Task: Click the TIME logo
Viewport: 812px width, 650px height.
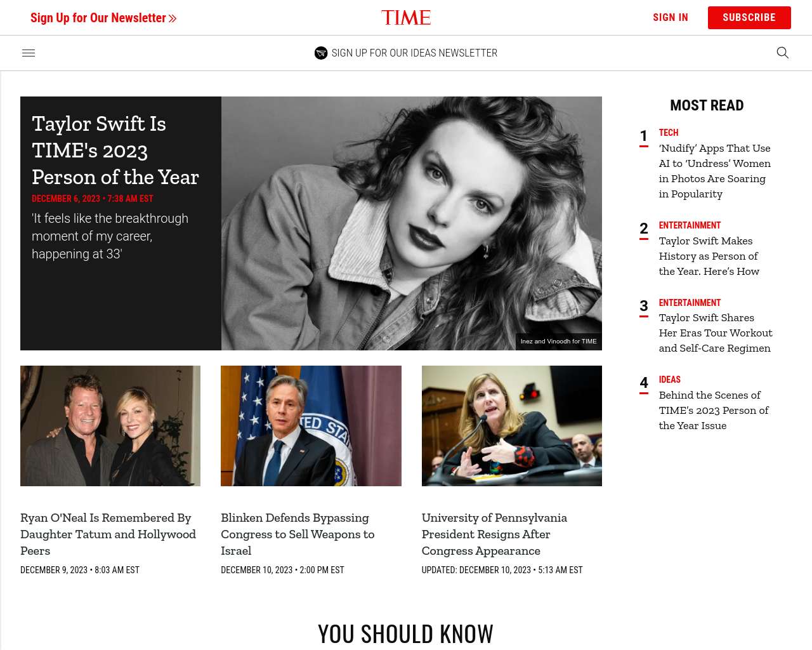Action: (406, 18)
